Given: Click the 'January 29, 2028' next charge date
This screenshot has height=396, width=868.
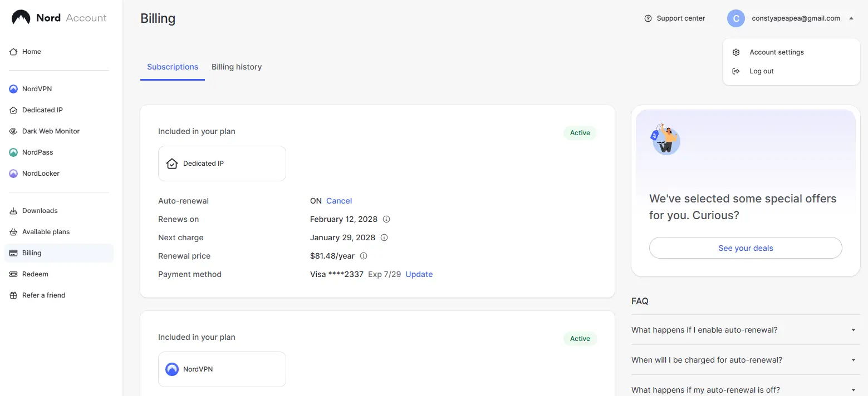Looking at the screenshot, I should point(342,237).
